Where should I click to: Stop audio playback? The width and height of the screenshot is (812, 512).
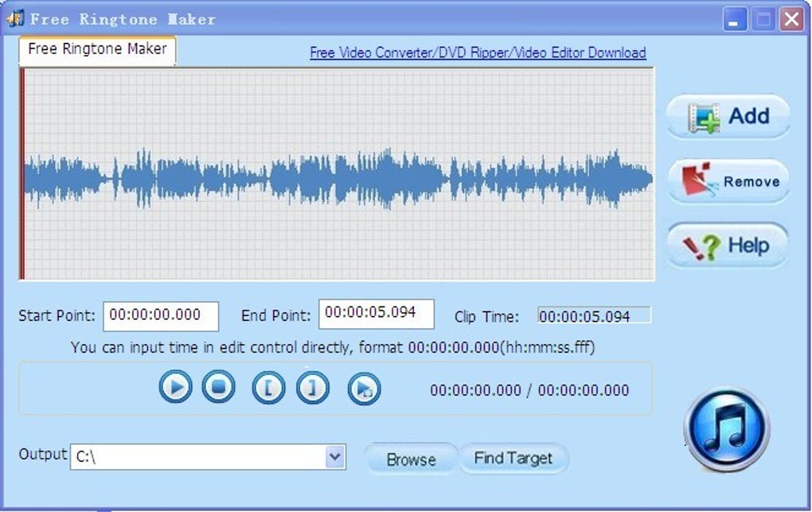[x=218, y=387]
